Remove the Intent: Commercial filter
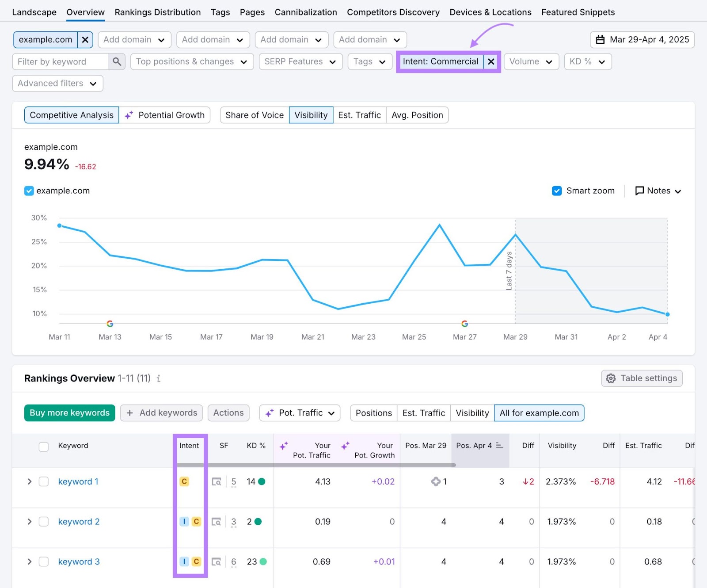The height and width of the screenshot is (588, 707). (490, 61)
